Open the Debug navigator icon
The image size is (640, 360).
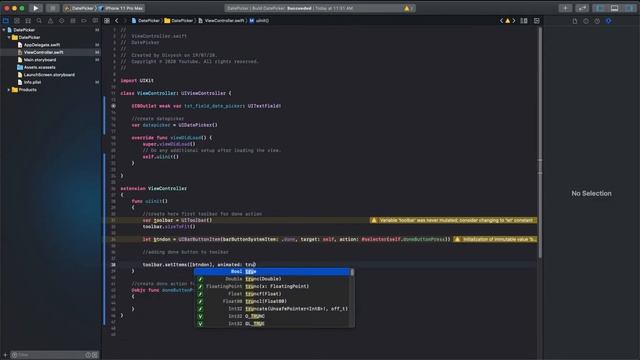(73, 20)
